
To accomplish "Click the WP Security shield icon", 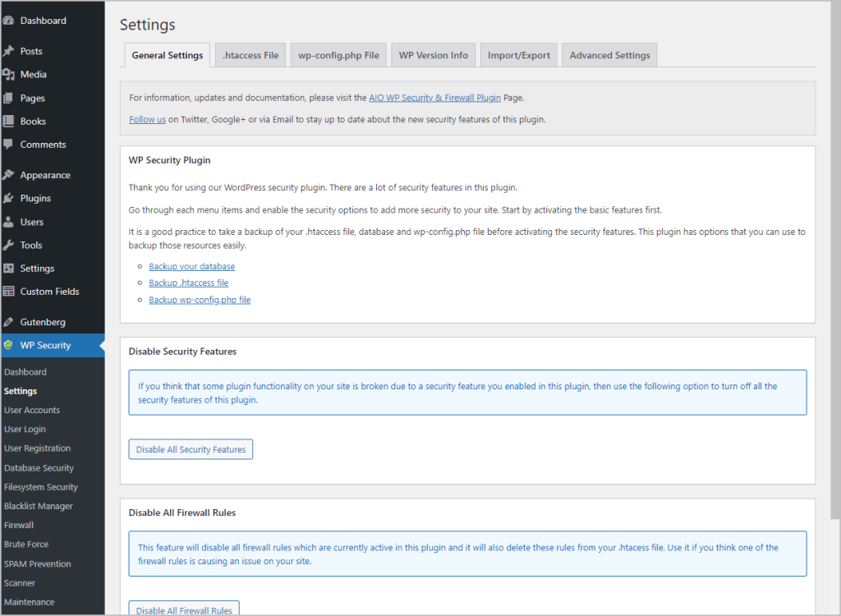I will click(8, 345).
